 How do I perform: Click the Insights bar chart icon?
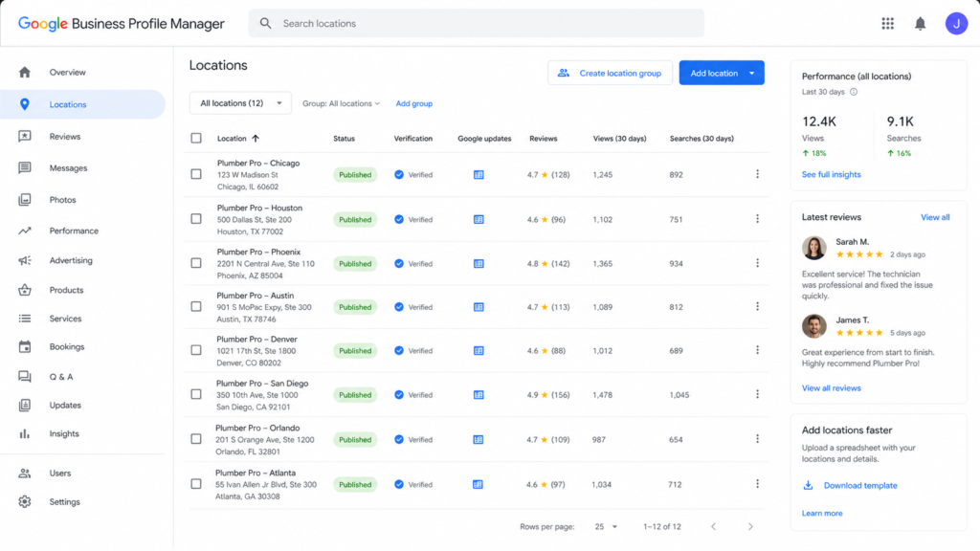click(24, 433)
